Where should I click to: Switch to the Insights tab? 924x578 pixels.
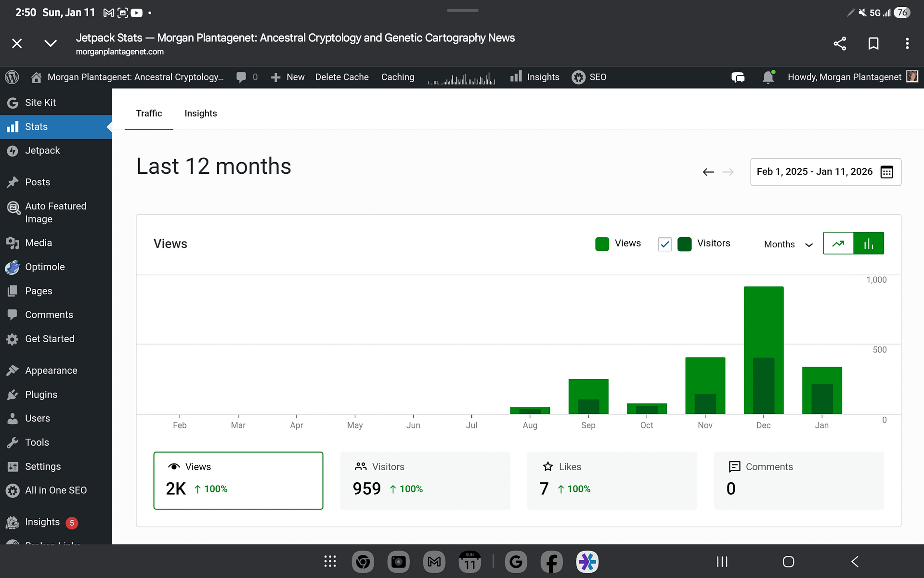(x=201, y=114)
